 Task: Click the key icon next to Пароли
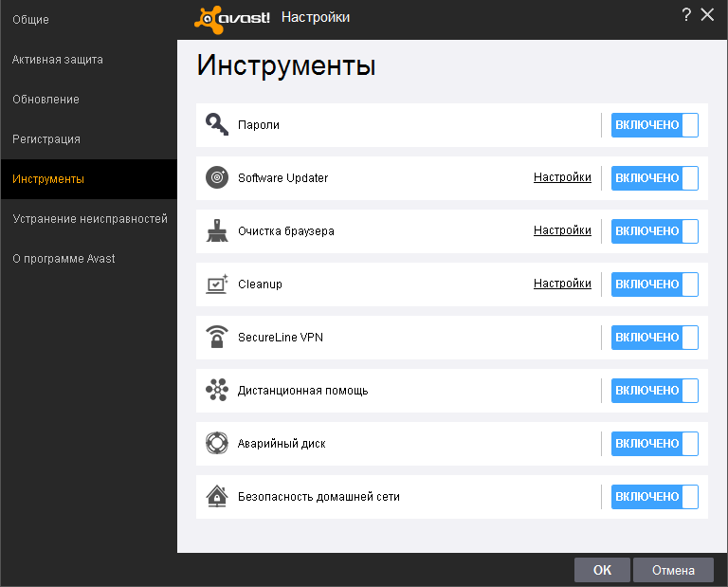pyautogui.click(x=217, y=125)
